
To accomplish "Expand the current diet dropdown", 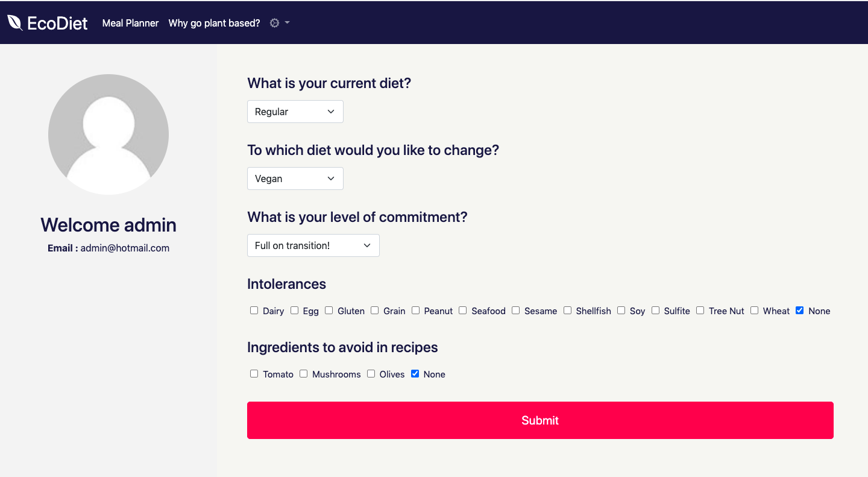I will click(295, 112).
